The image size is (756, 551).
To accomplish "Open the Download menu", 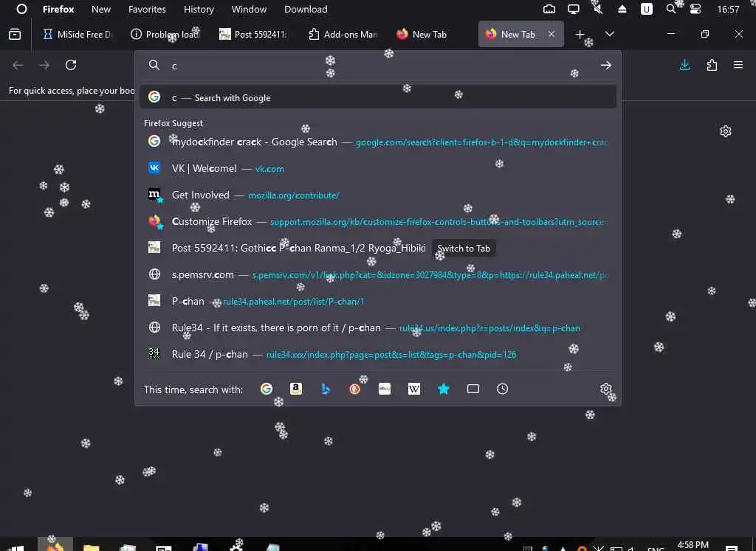I will tap(306, 9).
